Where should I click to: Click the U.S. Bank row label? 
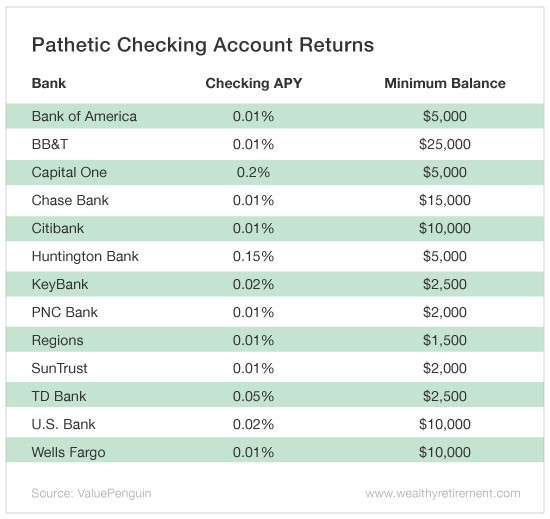click(x=63, y=424)
